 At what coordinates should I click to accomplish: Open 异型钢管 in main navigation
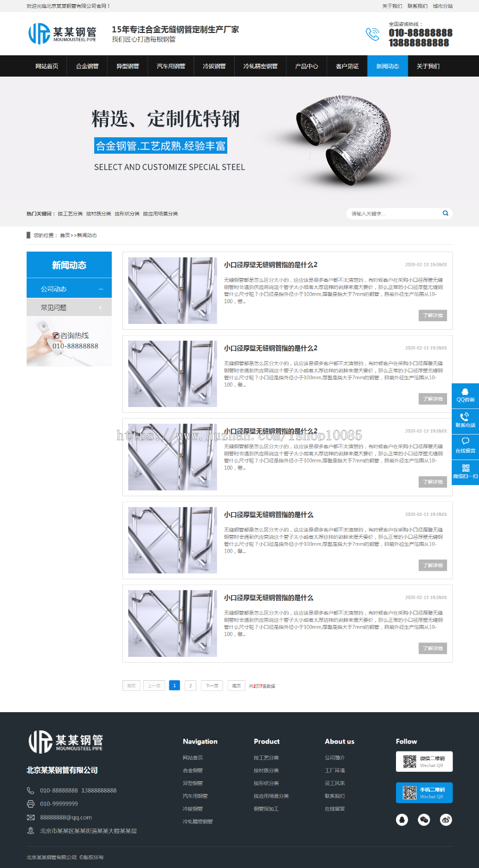(128, 66)
